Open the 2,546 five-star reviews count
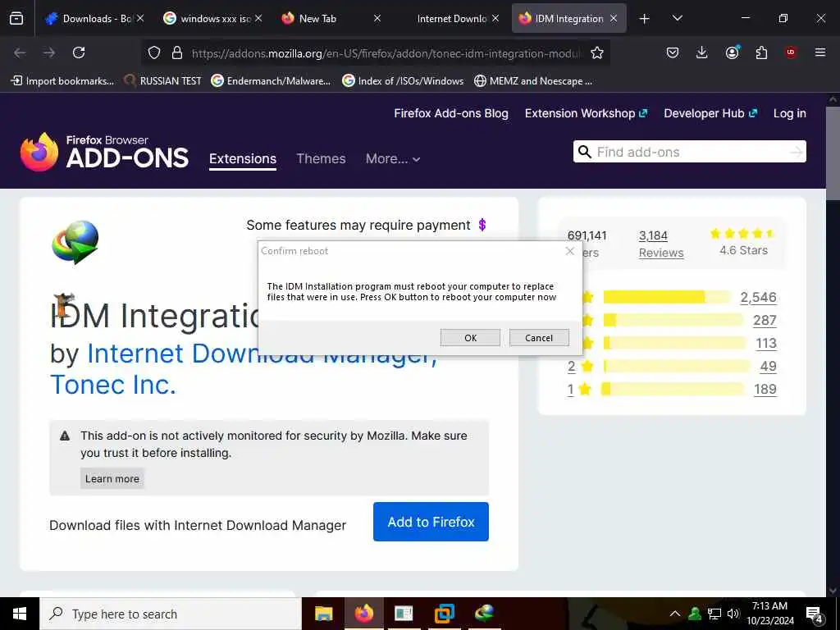This screenshot has width=840, height=630. point(758,297)
